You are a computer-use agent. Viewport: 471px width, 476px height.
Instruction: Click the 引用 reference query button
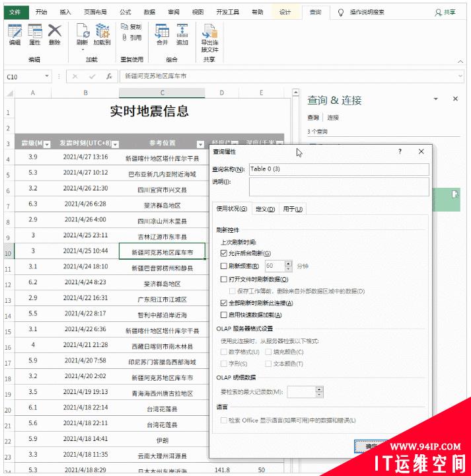point(131,37)
